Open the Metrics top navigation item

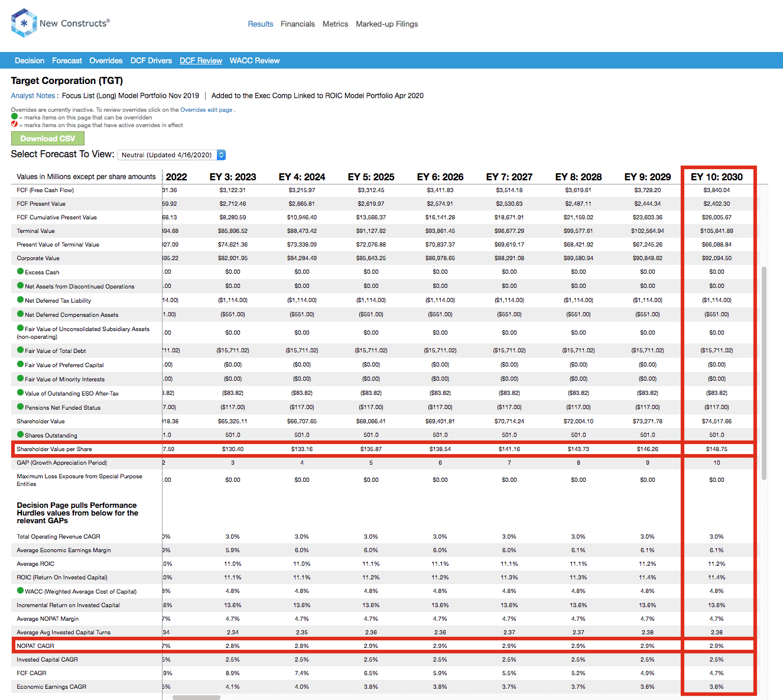pyautogui.click(x=335, y=24)
